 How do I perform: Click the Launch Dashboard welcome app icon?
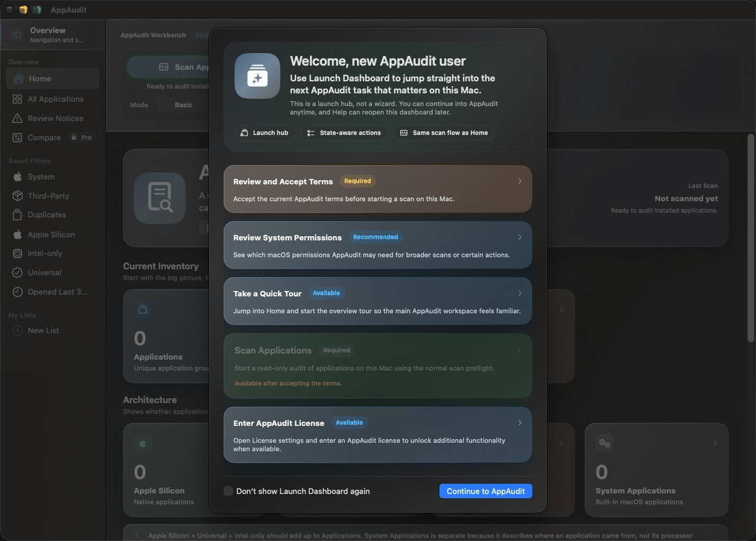pyautogui.click(x=257, y=76)
